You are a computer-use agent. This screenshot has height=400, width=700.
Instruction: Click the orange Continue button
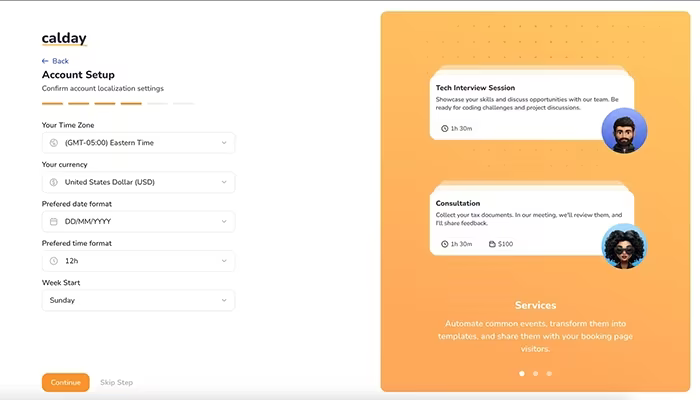click(66, 383)
